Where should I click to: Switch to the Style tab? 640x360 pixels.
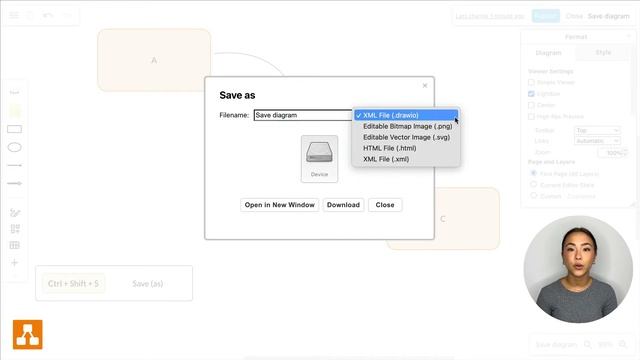[603, 53]
